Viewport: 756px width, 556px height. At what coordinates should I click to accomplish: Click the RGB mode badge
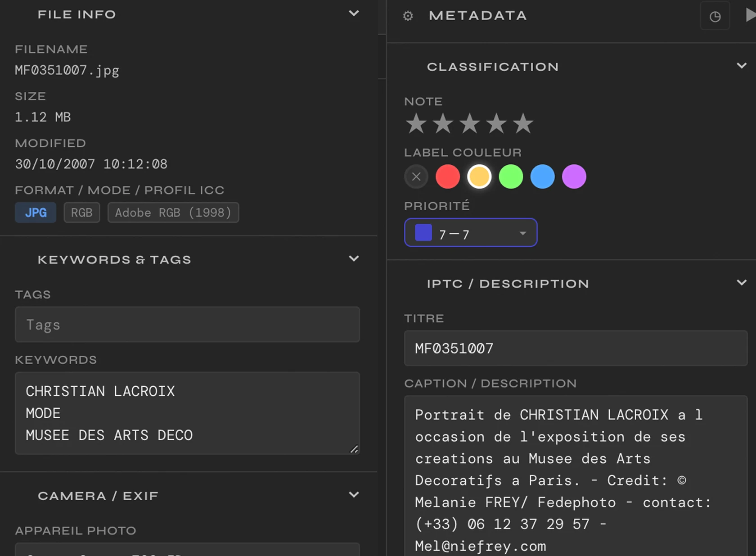(x=81, y=212)
